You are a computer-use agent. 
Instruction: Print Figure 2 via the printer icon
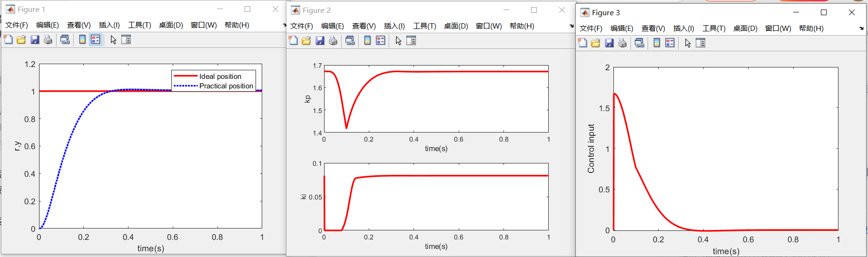pos(333,41)
